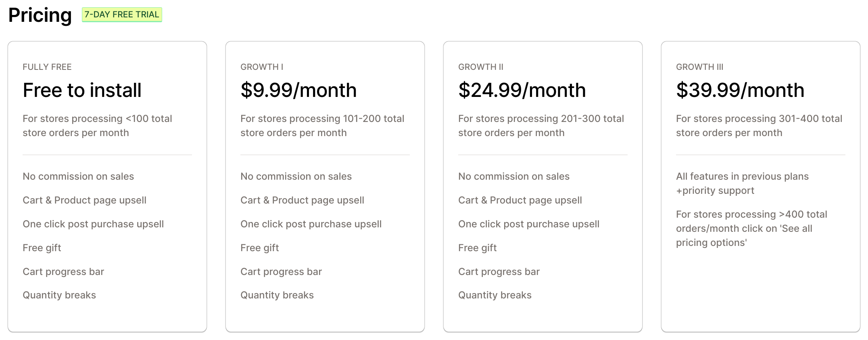Click 'Cart progress bar' in Growth II card

(x=499, y=272)
